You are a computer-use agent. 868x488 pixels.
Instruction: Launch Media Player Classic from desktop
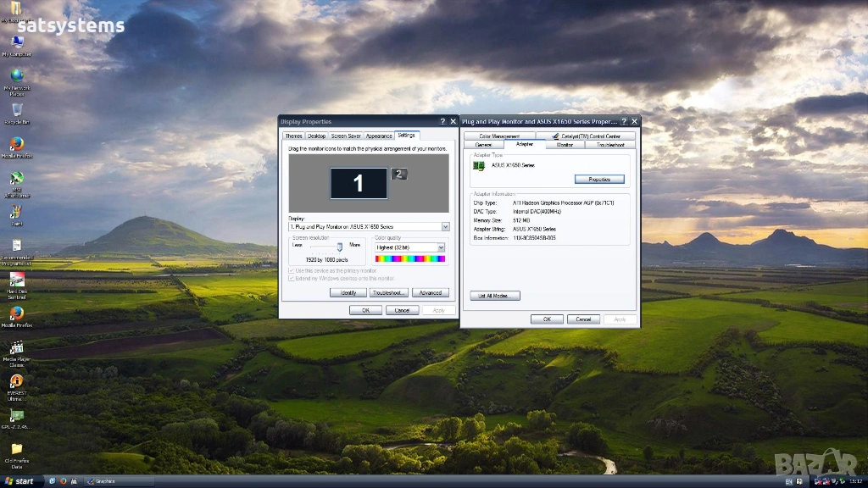click(x=16, y=348)
